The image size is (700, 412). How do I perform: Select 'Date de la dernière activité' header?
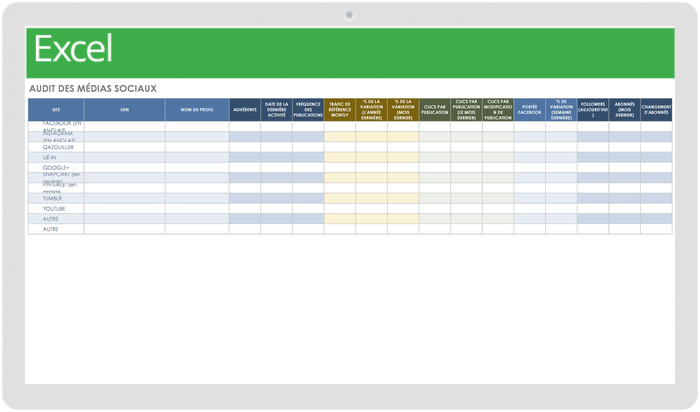[276, 109]
